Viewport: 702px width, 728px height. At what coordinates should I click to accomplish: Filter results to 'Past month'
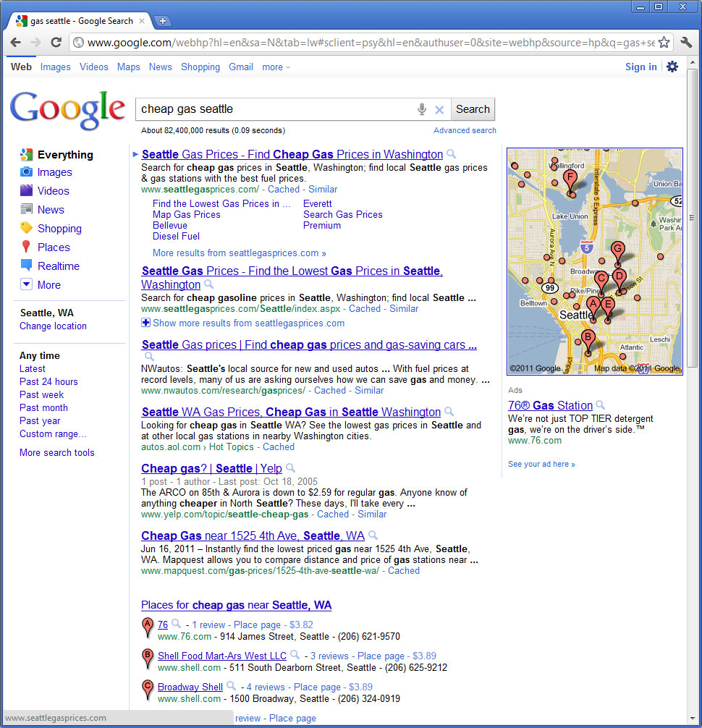pos(43,407)
